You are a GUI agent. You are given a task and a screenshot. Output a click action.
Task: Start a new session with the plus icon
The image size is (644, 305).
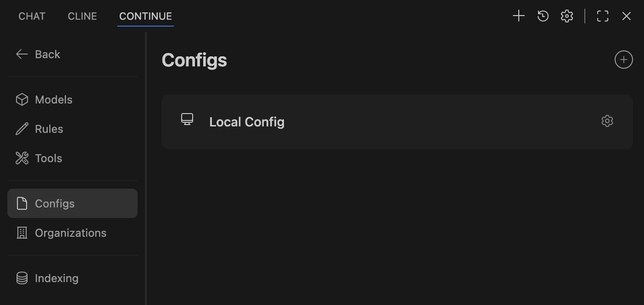[518, 16]
